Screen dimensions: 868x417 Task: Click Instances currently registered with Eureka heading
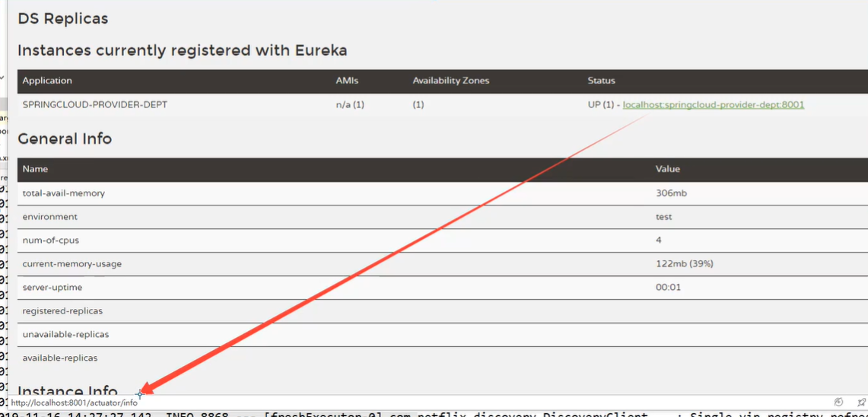182,50
